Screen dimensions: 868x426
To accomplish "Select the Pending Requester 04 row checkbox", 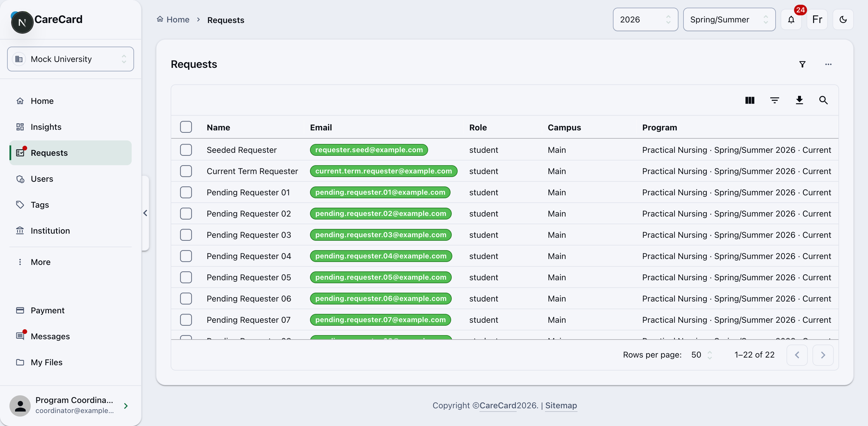I will tap(186, 256).
